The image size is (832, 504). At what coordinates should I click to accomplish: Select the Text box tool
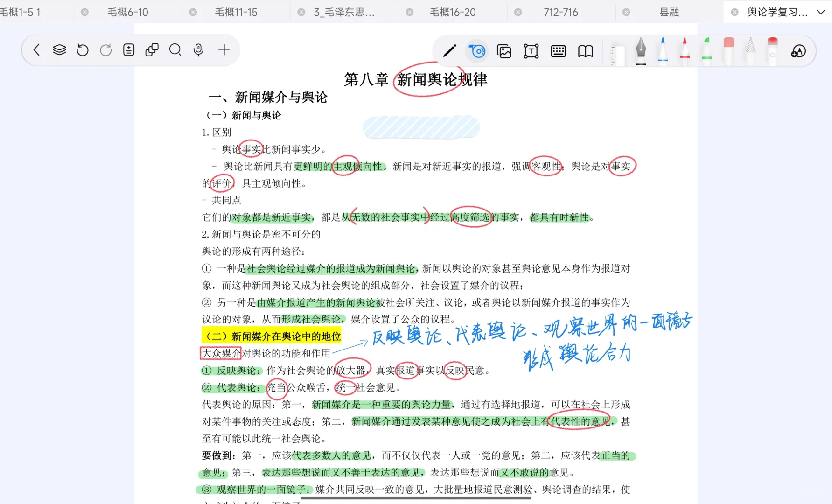coord(531,51)
